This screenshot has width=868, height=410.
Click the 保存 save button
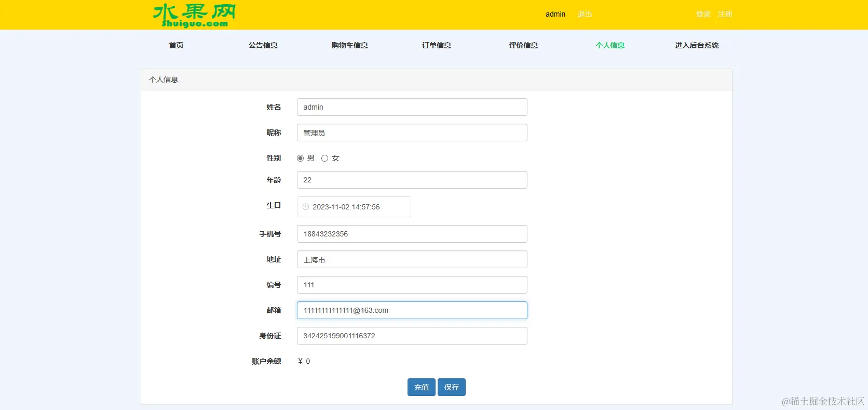click(x=452, y=387)
